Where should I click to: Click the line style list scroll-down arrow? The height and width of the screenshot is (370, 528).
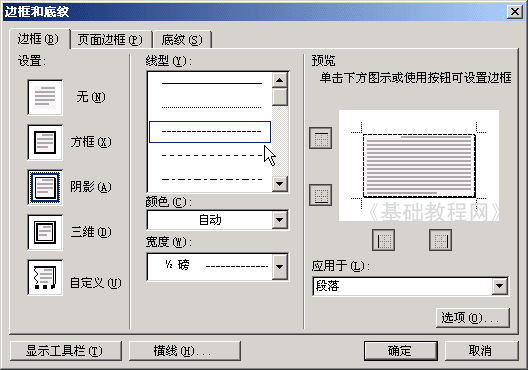(x=280, y=184)
